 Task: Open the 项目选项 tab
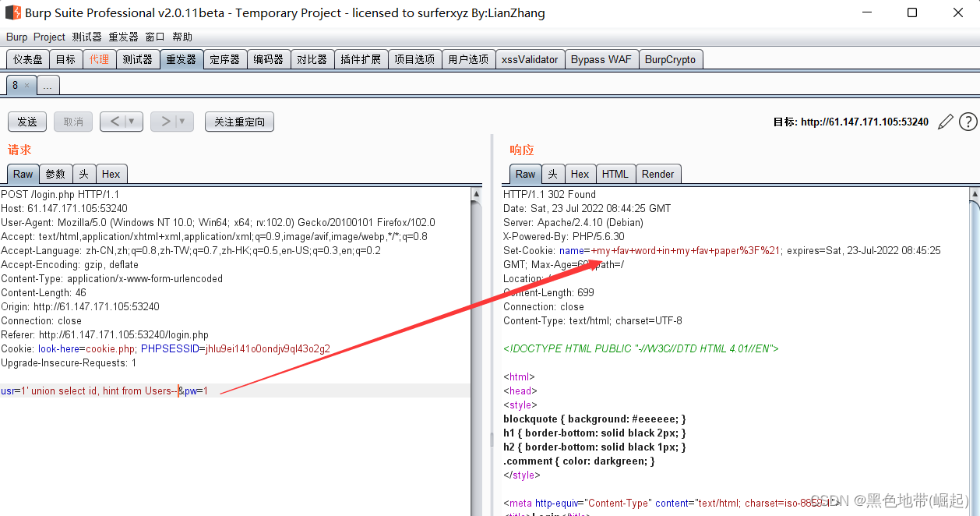(414, 59)
